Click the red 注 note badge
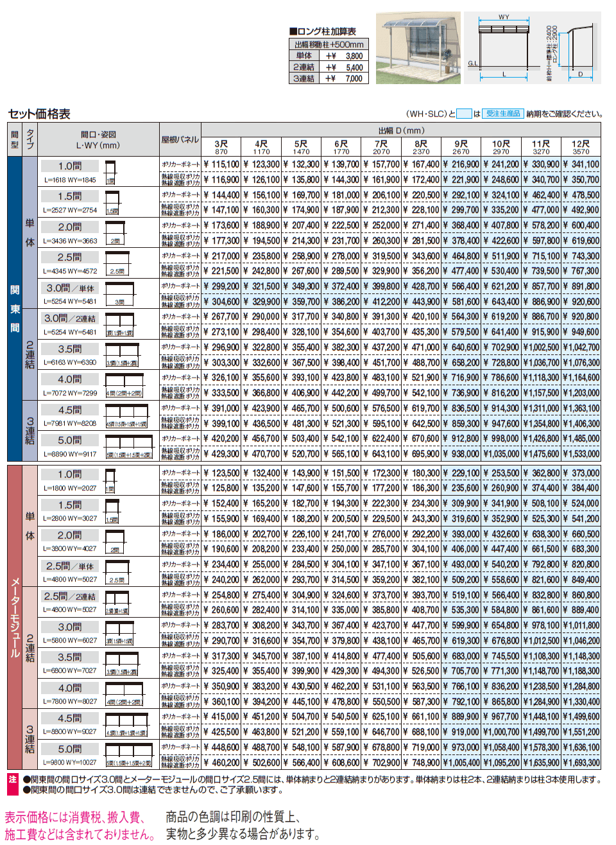 (x=13, y=780)
